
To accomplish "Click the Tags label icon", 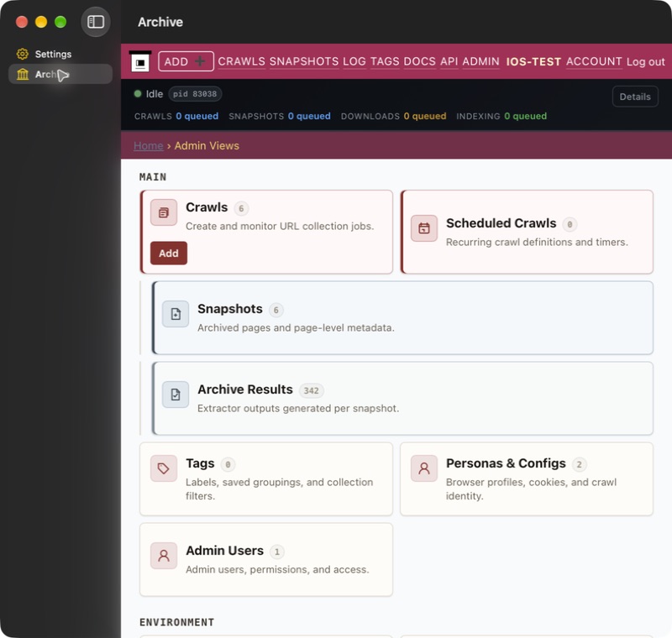I will [164, 468].
